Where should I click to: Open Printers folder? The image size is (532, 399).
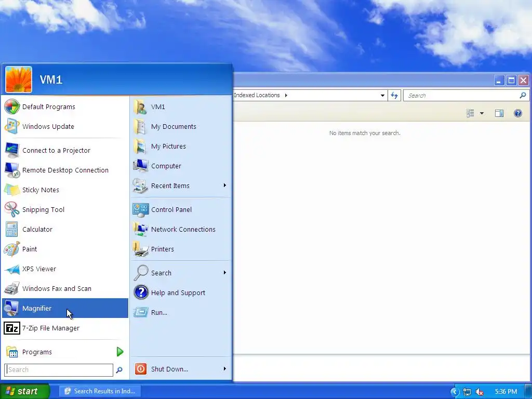(x=181, y=249)
